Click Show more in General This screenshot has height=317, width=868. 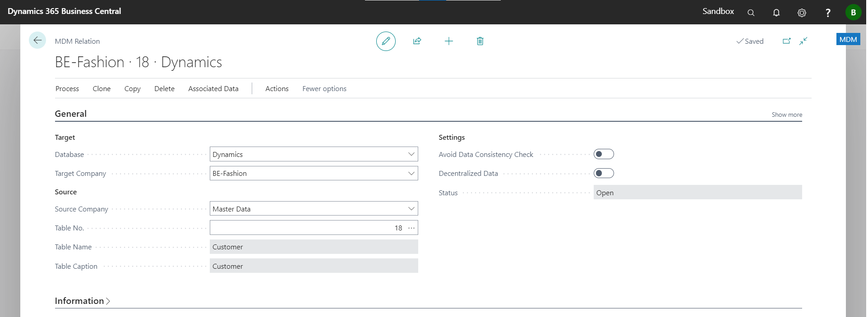click(x=787, y=115)
